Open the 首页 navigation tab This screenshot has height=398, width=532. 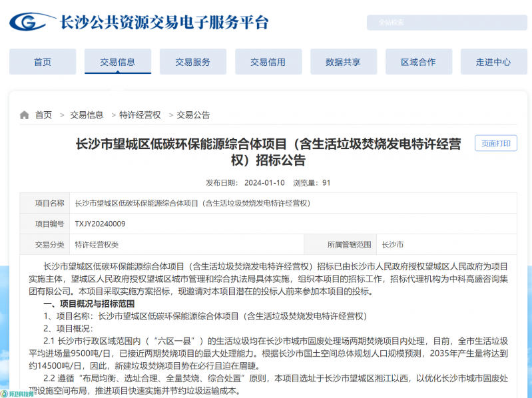pyautogui.click(x=43, y=62)
